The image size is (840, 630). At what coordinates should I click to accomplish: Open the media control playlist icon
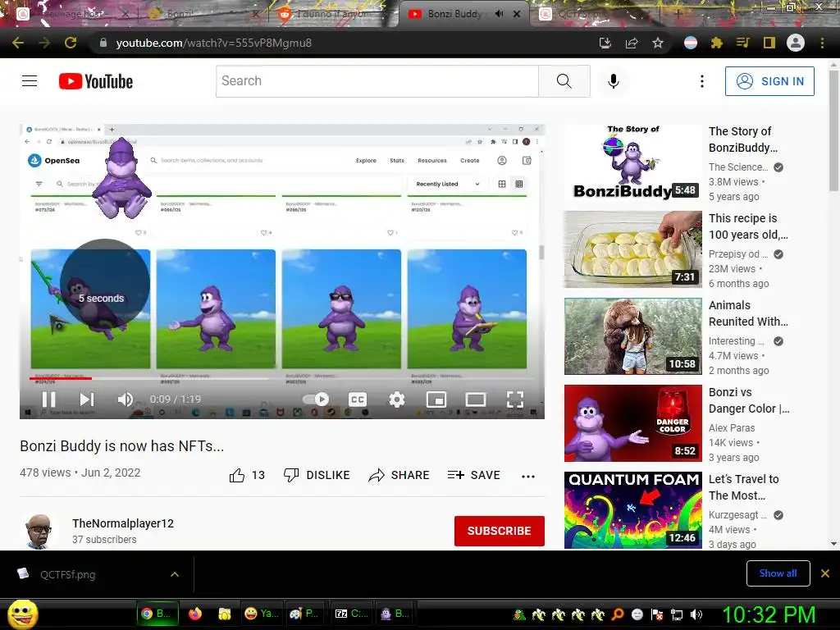(x=742, y=43)
